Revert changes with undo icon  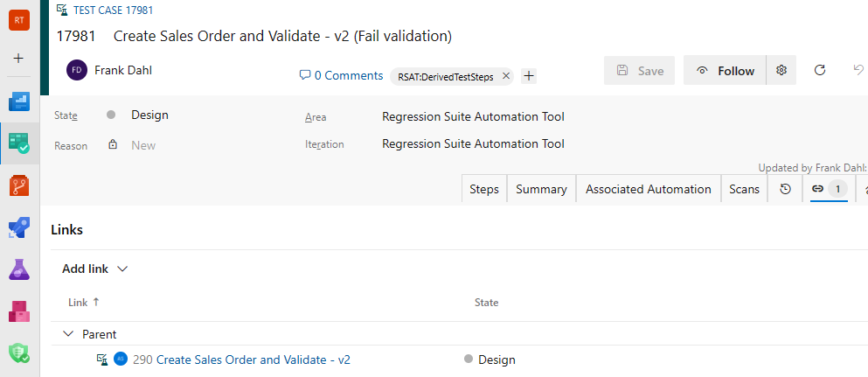(x=858, y=70)
